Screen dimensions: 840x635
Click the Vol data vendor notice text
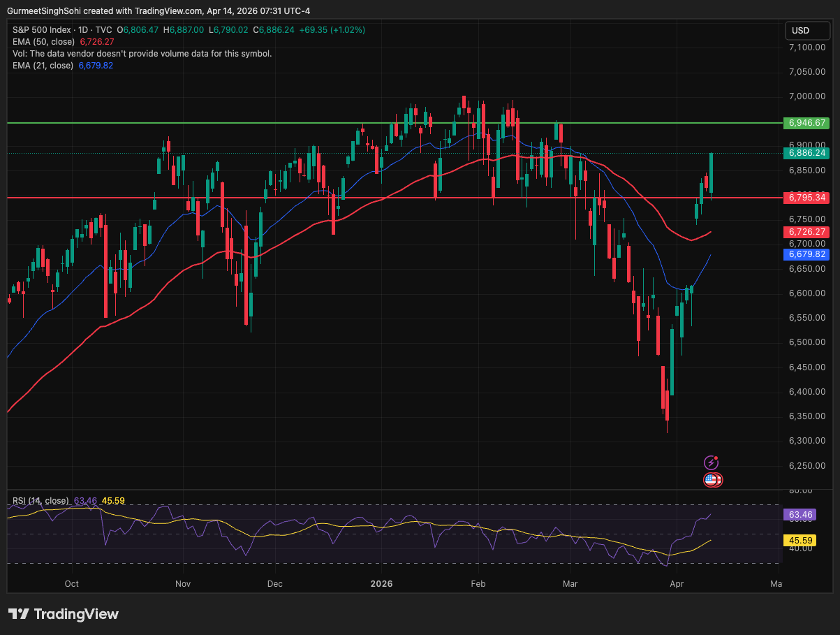(x=142, y=54)
